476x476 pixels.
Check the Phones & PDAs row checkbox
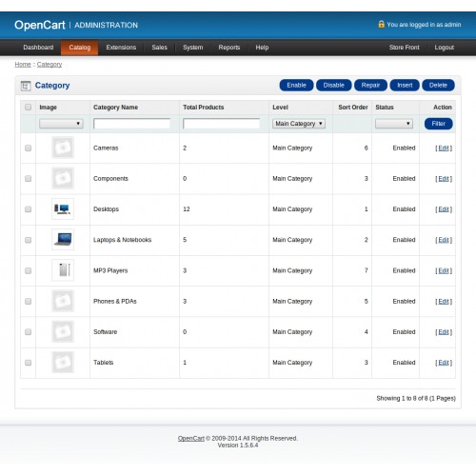pos(28,301)
